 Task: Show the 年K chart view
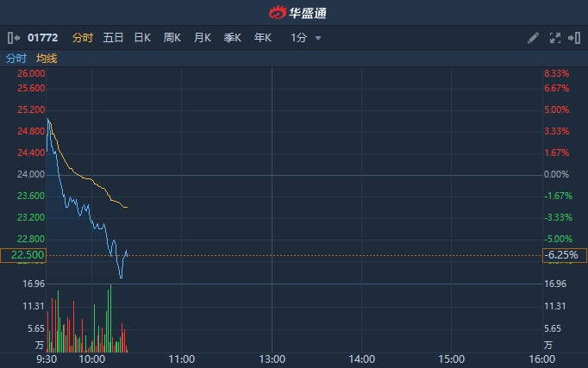click(262, 38)
